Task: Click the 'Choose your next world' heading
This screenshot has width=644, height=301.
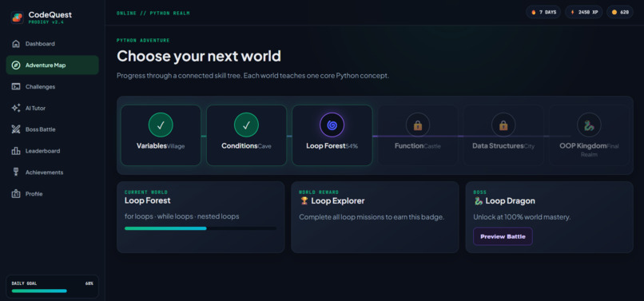Action: pos(199,56)
